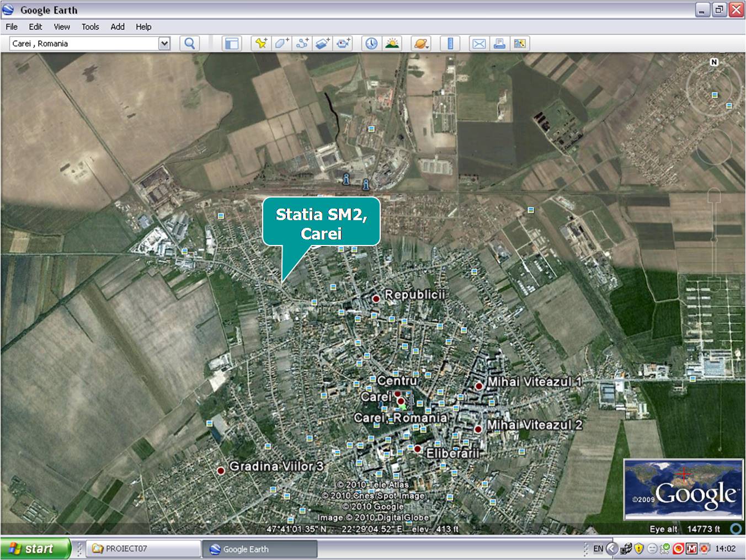The height and width of the screenshot is (560, 746).
Task: Open the planet switcher dropdown
Action: point(421,44)
